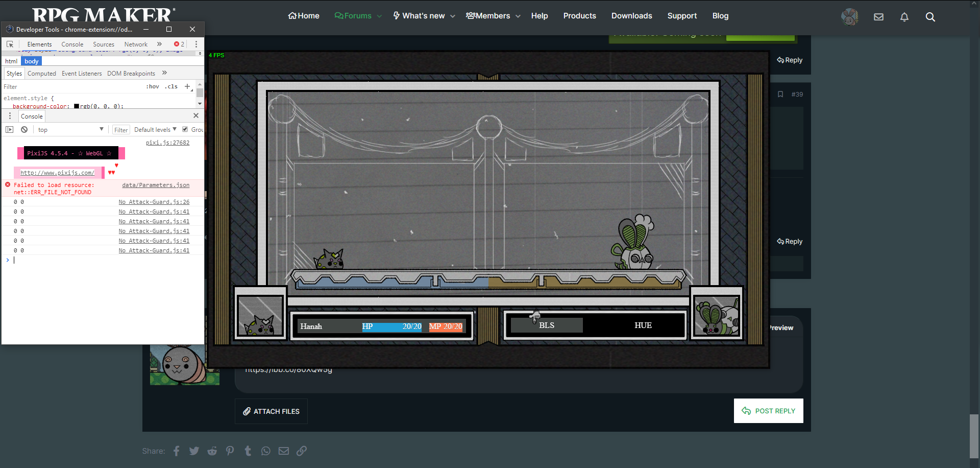Close the Console drawer

coord(196,116)
